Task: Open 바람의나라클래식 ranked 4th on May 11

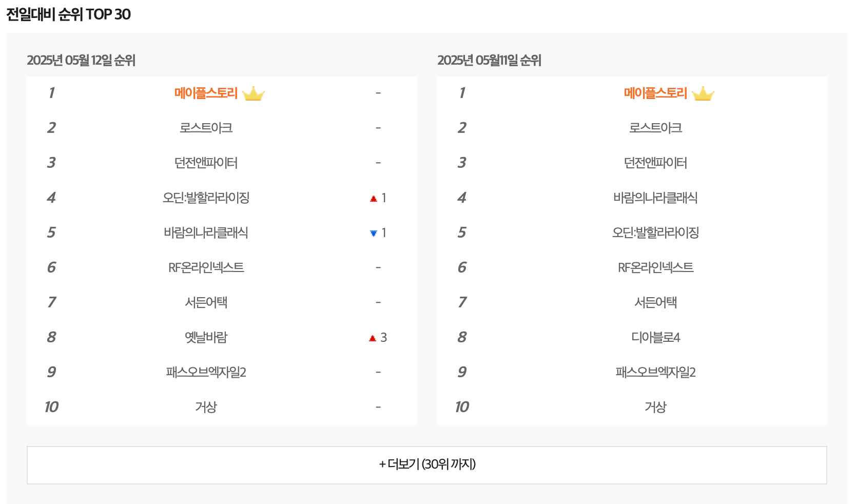Action: coord(655,198)
